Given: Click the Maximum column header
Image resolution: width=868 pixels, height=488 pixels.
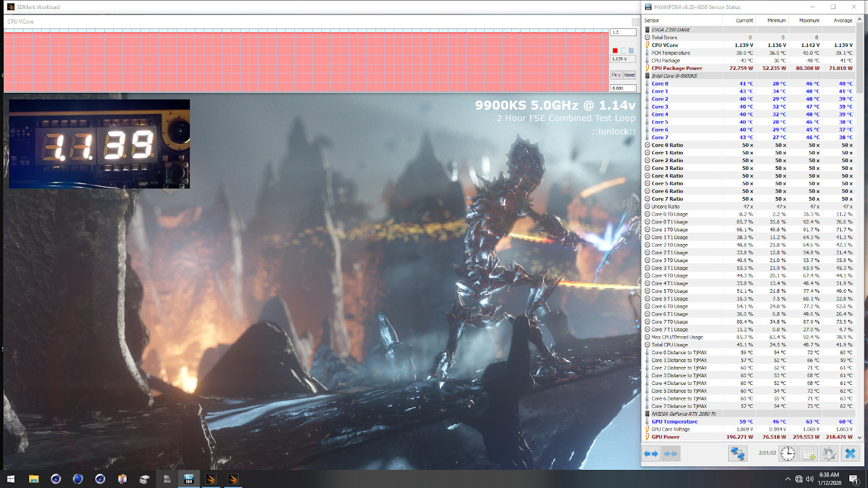Looking at the screenshot, I should click(x=810, y=20).
